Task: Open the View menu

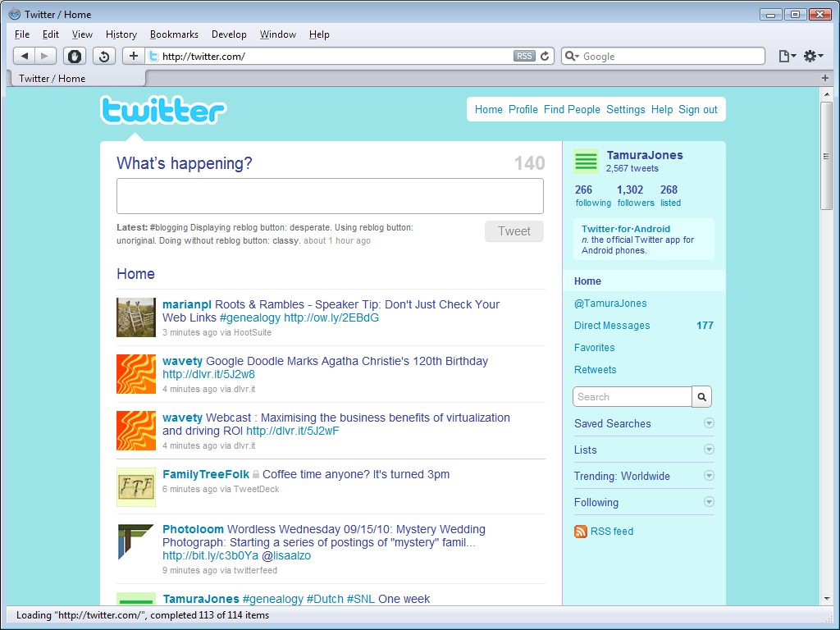Action: (82, 34)
